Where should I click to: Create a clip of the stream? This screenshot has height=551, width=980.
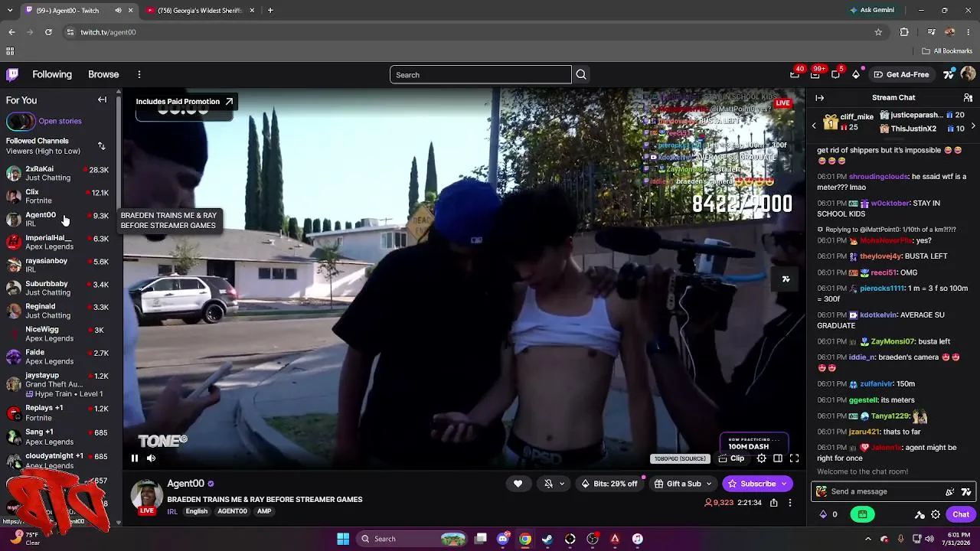pyautogui.click(x=731, y=458)
